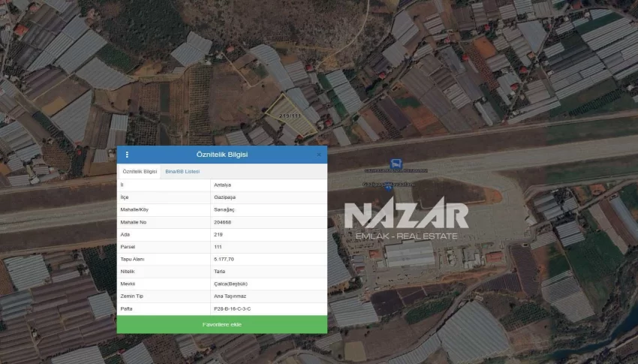
Task: Open the three-dot menu in popup header
Action: coord(127,155)
